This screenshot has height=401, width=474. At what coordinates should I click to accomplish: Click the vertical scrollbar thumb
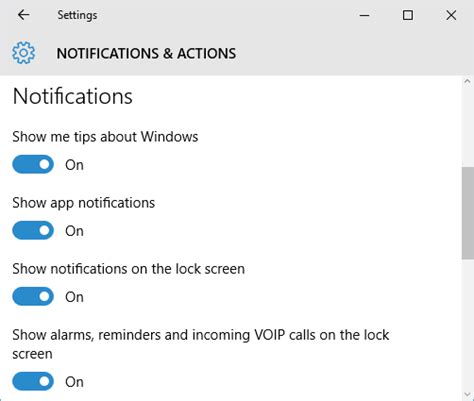(x=468, y=213)
